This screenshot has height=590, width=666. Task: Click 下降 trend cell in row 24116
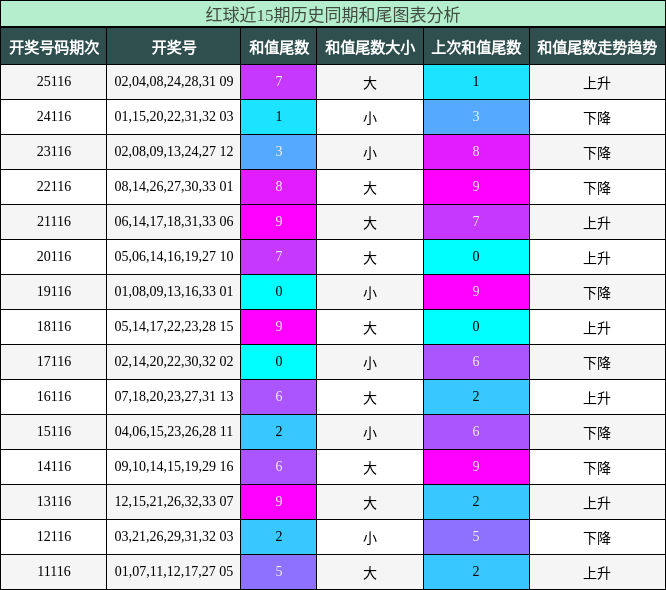[x=597, y=117]
